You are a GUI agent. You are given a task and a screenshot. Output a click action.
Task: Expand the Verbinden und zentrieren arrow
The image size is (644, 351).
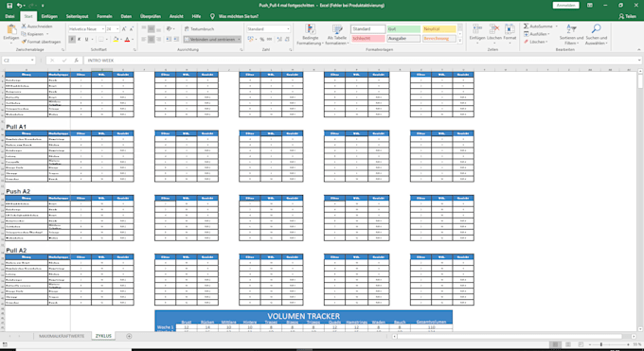(239, 40)
